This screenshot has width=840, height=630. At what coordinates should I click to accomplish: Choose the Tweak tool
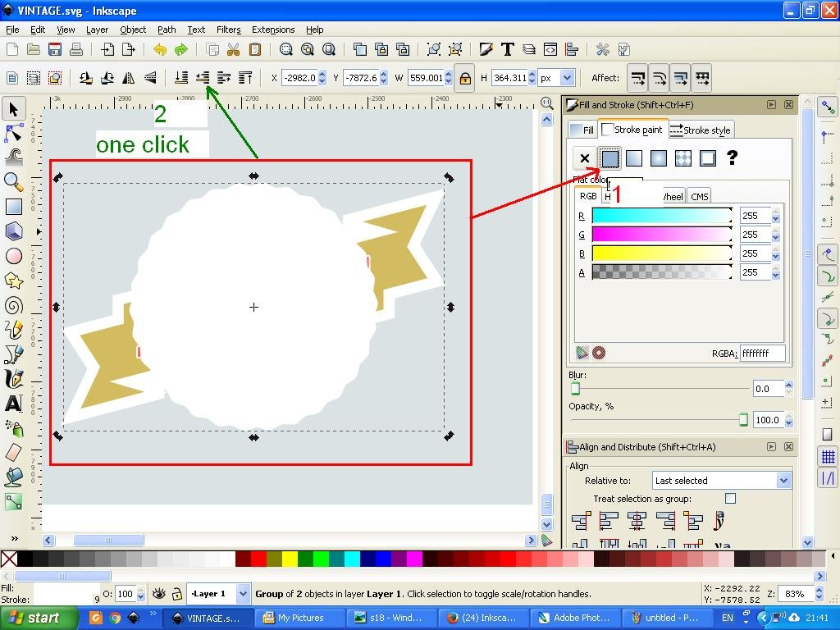13,157
